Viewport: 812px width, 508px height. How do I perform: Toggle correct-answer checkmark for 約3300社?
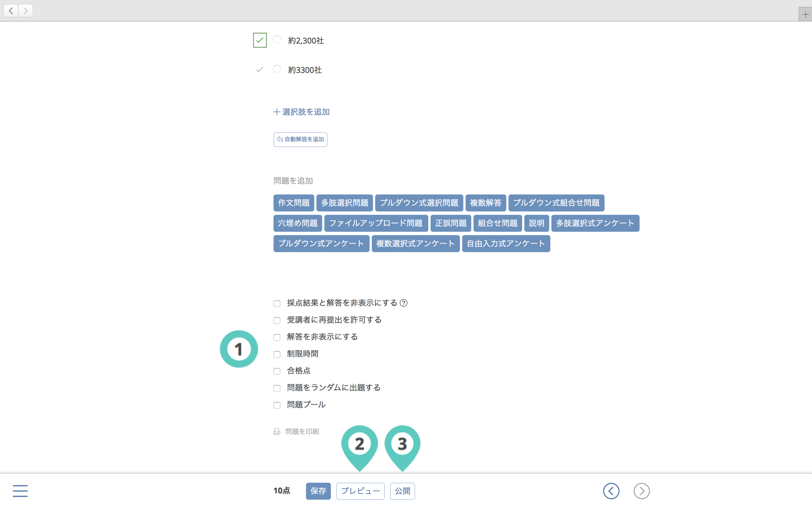tap(260, 70)
